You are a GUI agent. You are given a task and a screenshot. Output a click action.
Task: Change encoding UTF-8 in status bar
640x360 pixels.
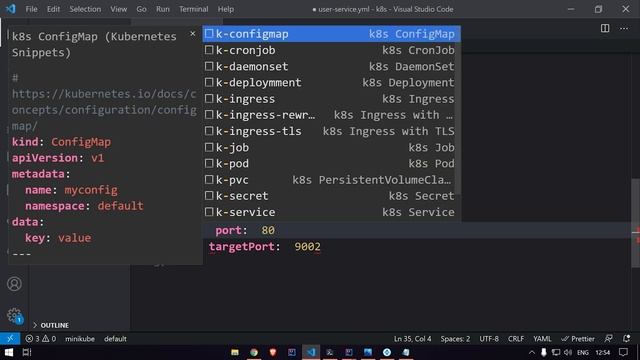(489, 338)
